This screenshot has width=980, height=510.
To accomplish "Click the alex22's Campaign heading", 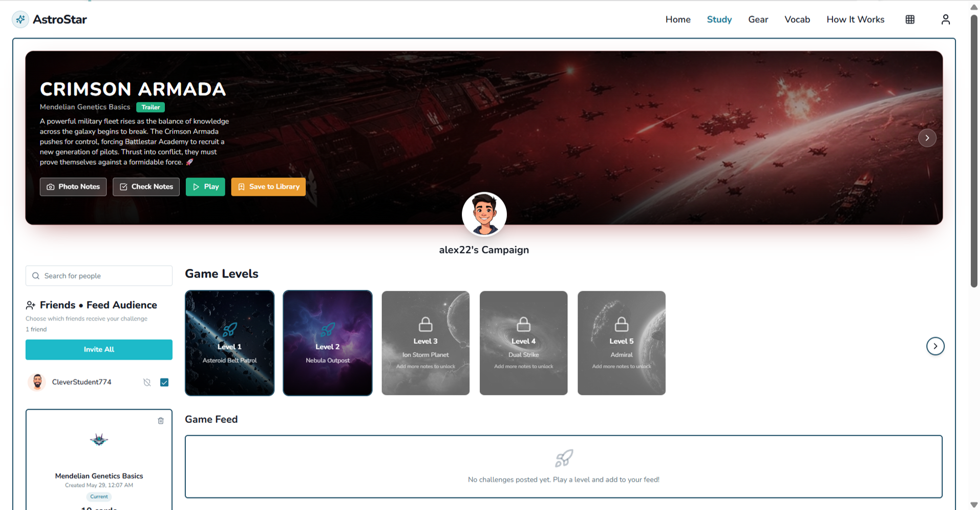I will [x=484, y=250].
